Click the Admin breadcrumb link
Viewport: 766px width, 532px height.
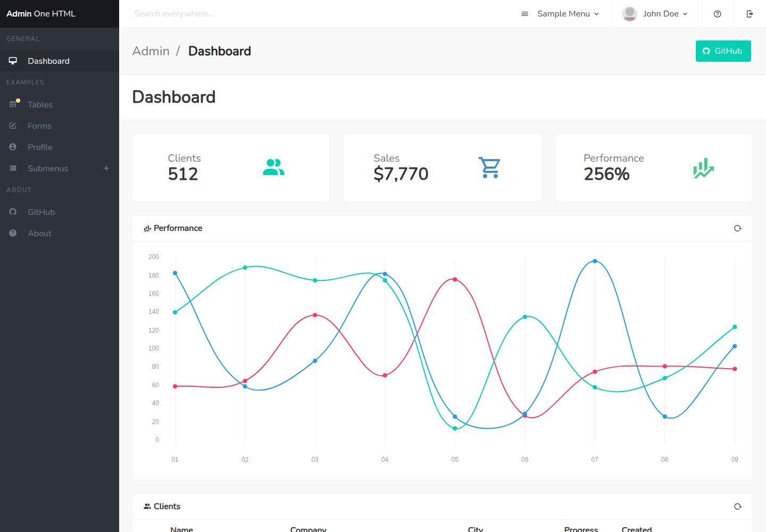click(151, 51)
